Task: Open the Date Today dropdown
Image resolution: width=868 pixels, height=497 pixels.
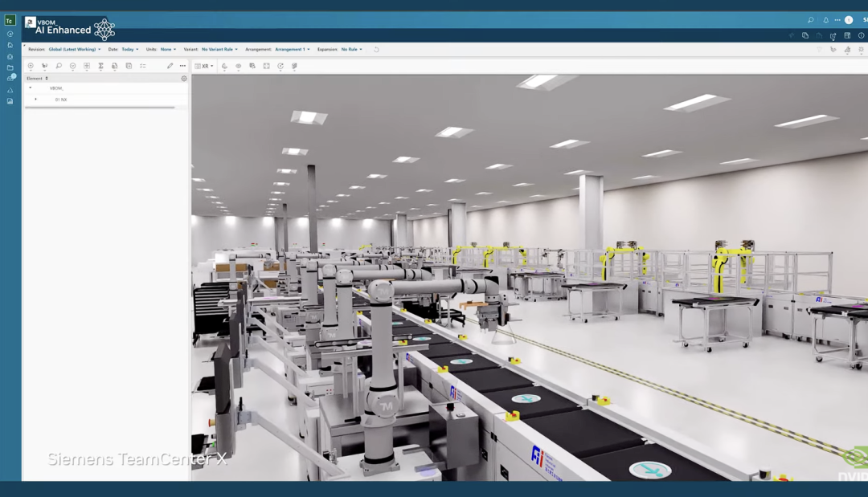Action: pyautogui.click(x=130, y=49)
